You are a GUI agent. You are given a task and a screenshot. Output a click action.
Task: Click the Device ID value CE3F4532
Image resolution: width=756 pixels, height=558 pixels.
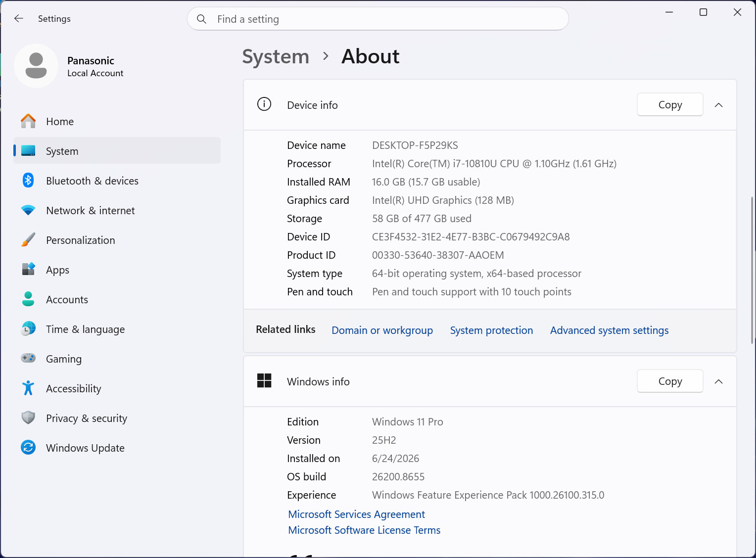(471, 236)
